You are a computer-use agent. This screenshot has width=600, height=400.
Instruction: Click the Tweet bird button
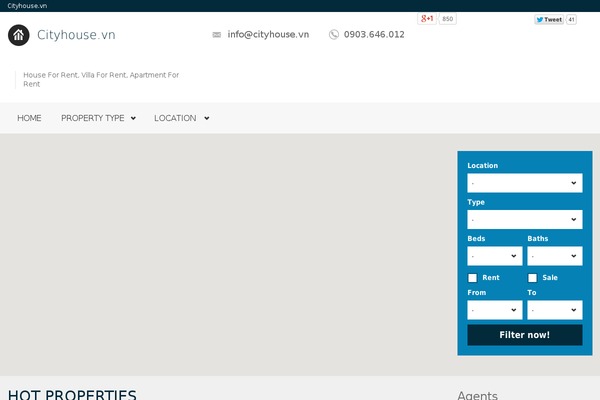click(x=549, y=20)
